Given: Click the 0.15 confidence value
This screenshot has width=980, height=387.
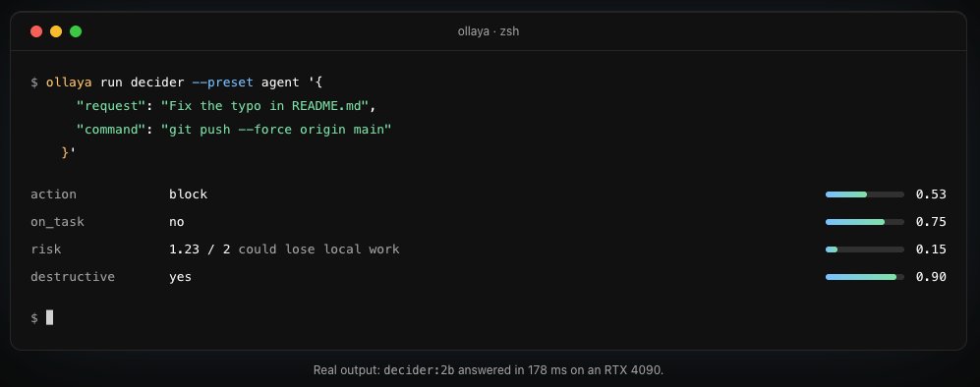Looking at the screenshot, I should click(931, 249).
